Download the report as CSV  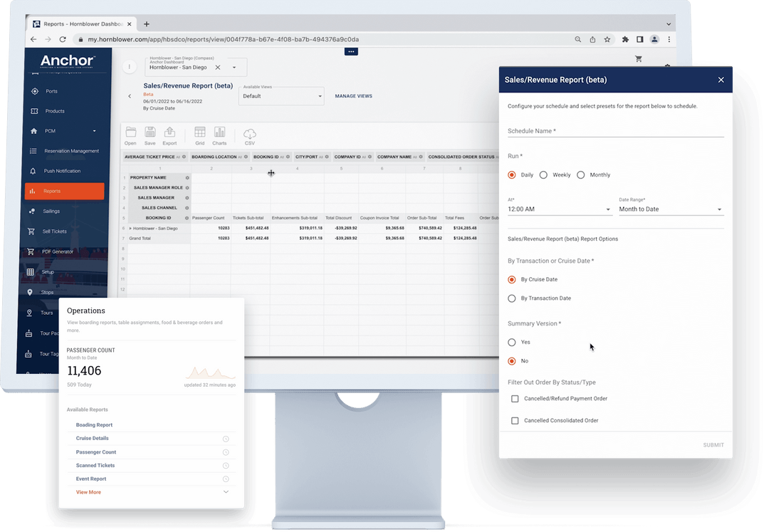point(249,135)
